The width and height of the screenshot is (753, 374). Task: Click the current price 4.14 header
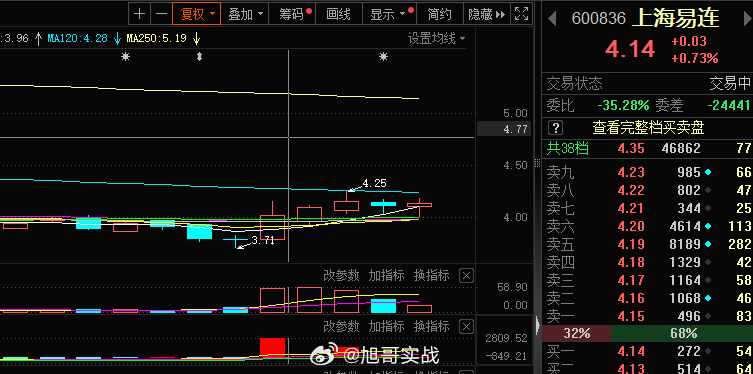coord(631,49)
